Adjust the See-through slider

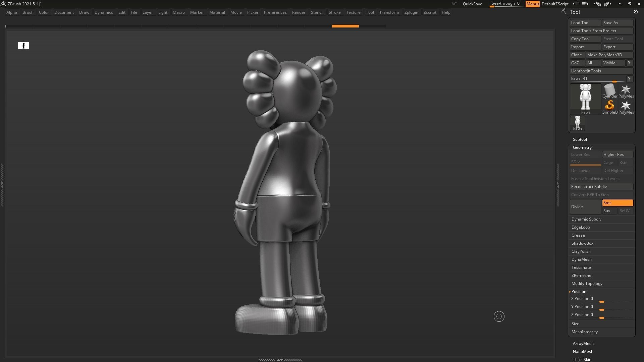pyautogui.click(x=506, y=4)
